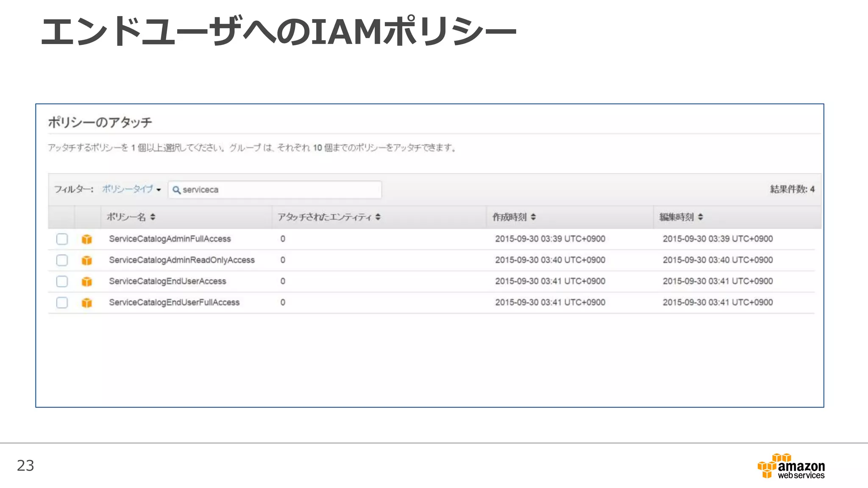Sort by 作成時刻 column
The width and height of the screenshot is (868, 488).
point(514,217)
